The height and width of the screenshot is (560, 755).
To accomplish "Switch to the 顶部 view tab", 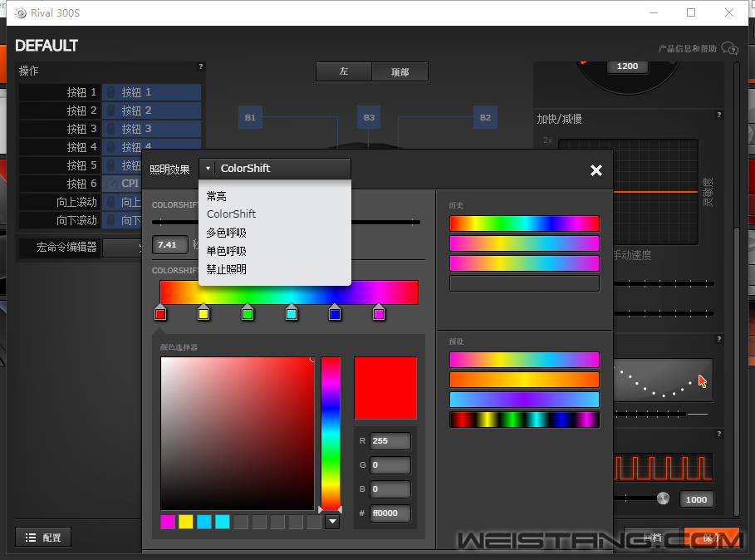I will [x=400, y=71].
